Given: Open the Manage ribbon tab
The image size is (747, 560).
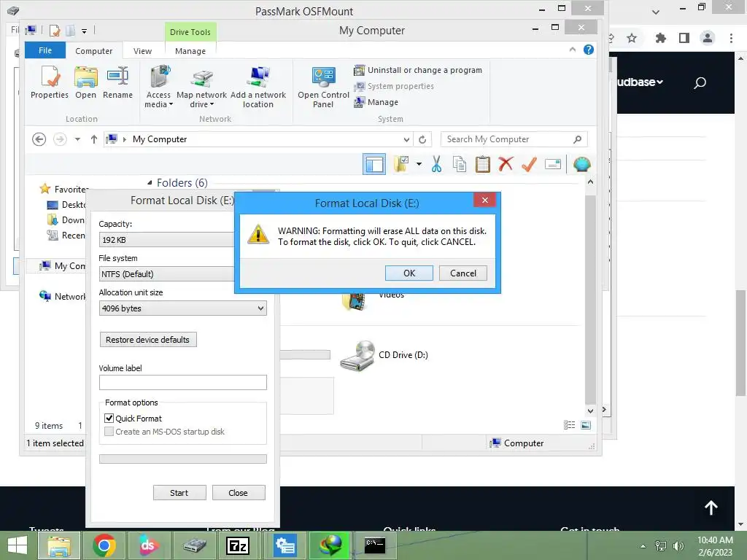Looking at the screenshot, I should pos(190,50).
